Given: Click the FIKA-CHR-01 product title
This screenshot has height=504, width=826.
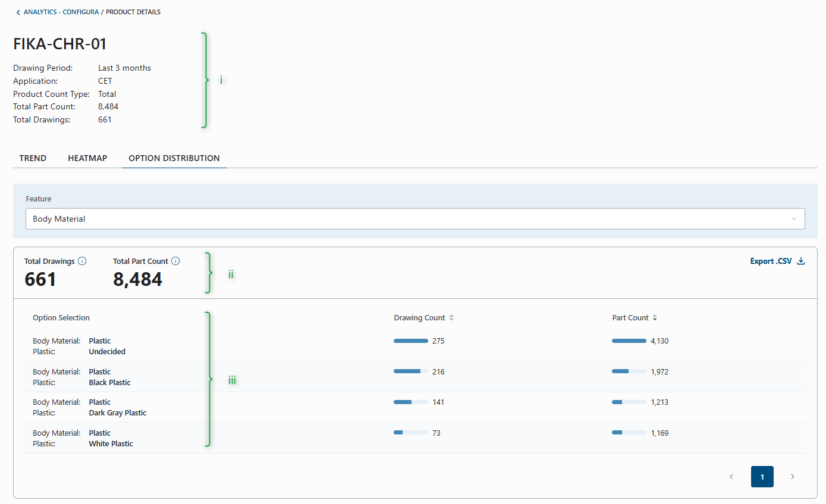Looking at the screenshot, I should (60, 44).
